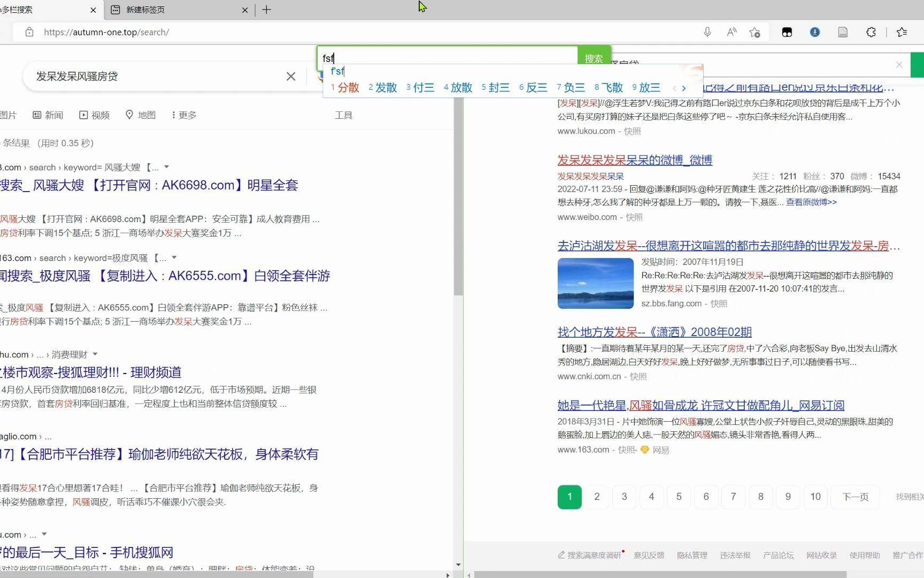View 快照 for www.cnki.com.cn result
The width and height of the screenshot is (924, 578).
click(x=638, y=377)
